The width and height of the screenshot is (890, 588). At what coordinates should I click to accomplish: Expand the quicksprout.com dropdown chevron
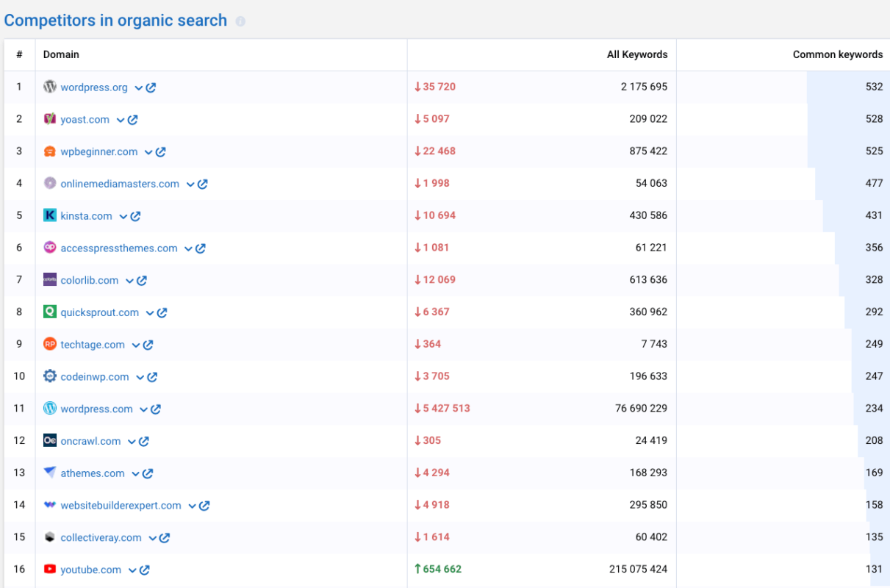[x=150, y=314]
